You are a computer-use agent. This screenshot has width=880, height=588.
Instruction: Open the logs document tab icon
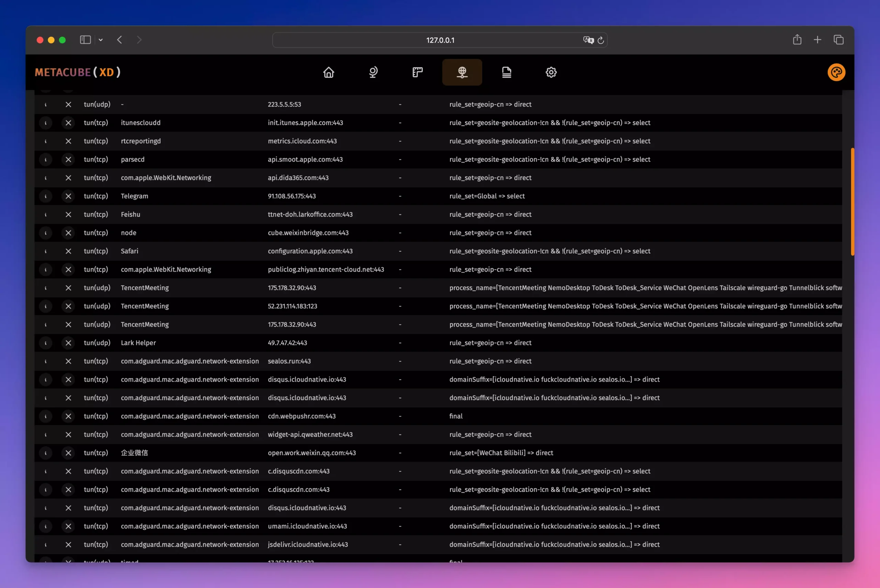[507, 72]
